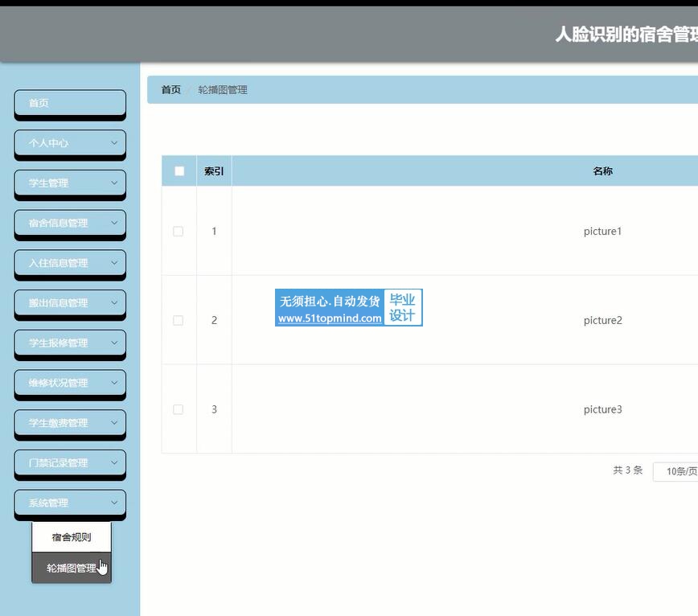The height and width of the screenshot is (616, 698).
Task: Collapse the 系统管理 menu chevron
Action: coord(114,503)
